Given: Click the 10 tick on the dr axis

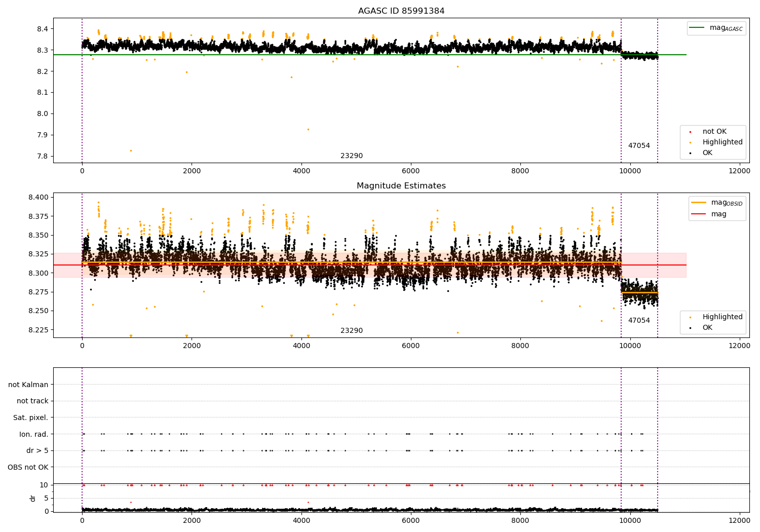Looking at the screenshot, I should click(44, 485).
